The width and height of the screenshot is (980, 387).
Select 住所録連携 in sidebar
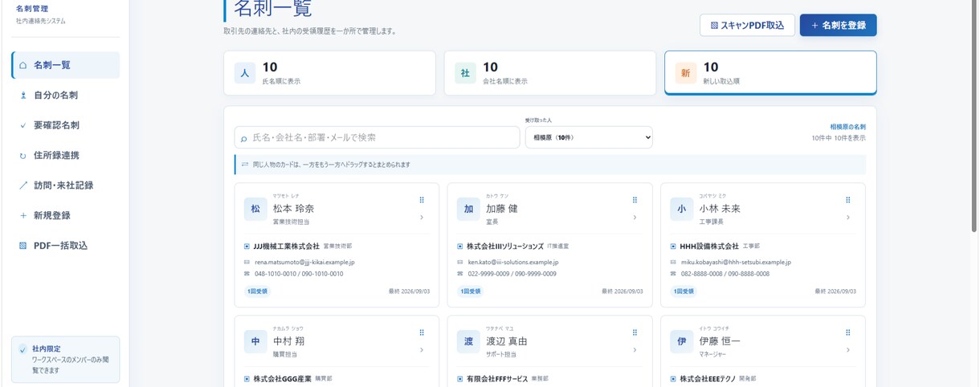66,156
